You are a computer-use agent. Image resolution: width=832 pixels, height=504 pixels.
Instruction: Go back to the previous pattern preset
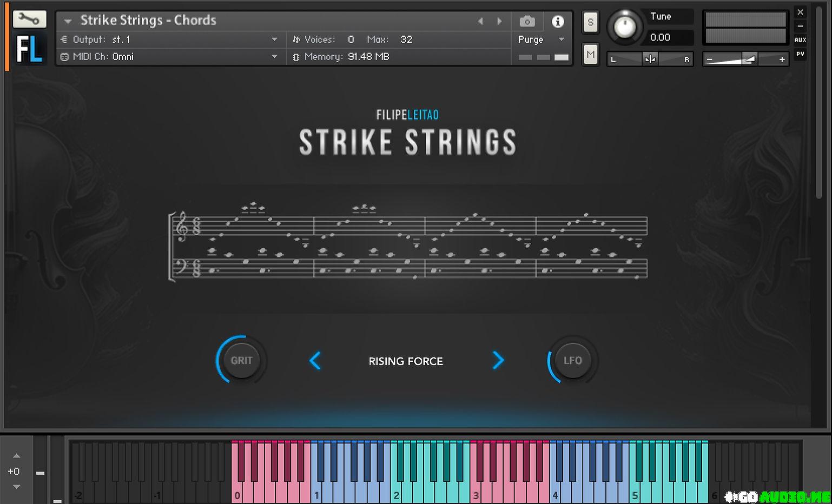pos(315,361)
